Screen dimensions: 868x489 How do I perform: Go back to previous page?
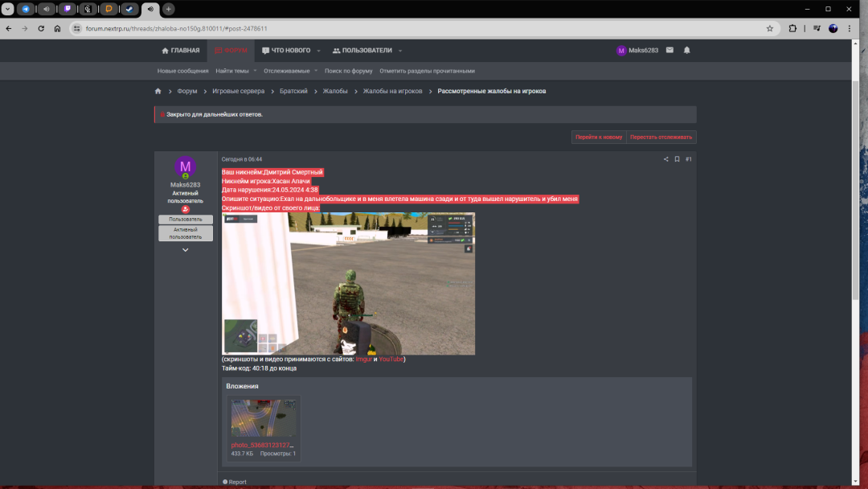pyautogui.click(x=9, y=28)
